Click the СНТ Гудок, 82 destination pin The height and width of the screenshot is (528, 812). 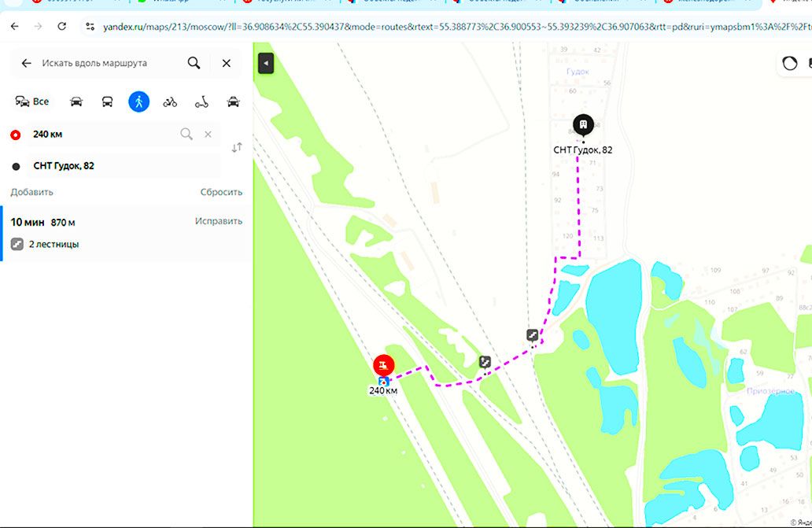(x=583, y=125)
